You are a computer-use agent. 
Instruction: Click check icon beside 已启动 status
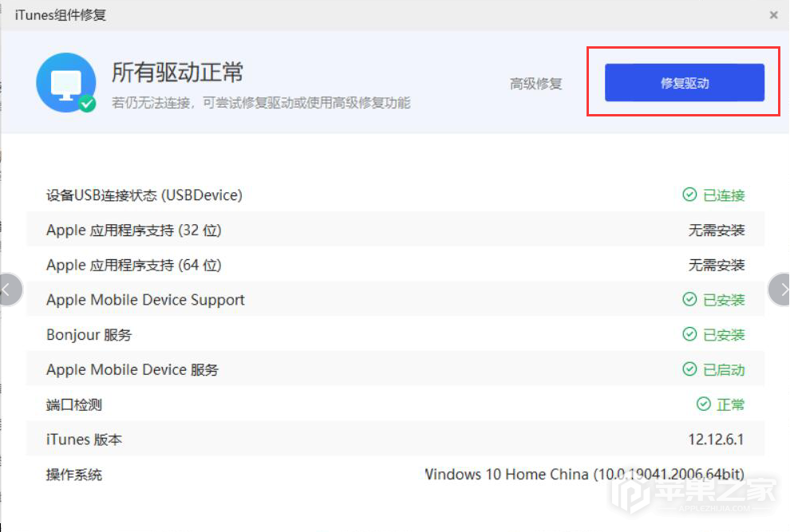coord(689,368)
